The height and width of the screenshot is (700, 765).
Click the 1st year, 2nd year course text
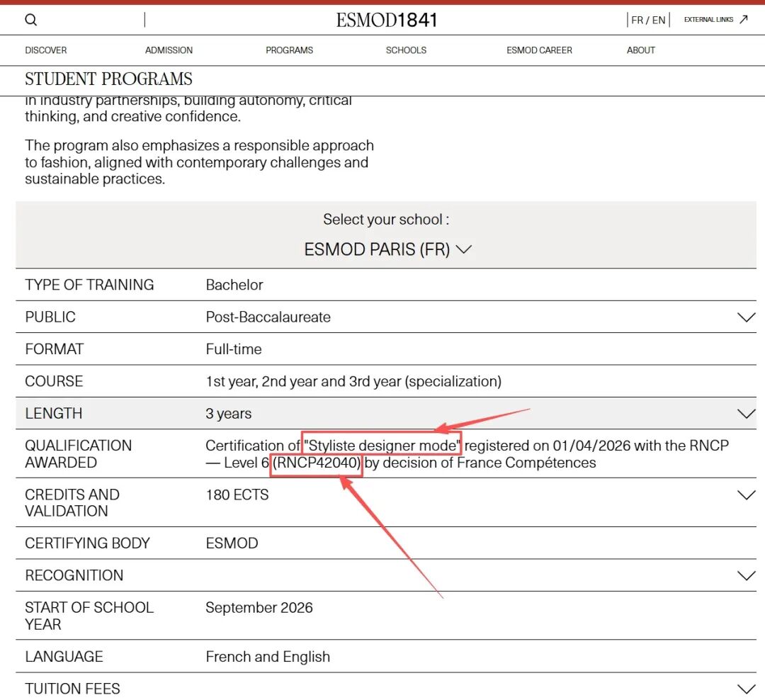[x=353, y=381]
